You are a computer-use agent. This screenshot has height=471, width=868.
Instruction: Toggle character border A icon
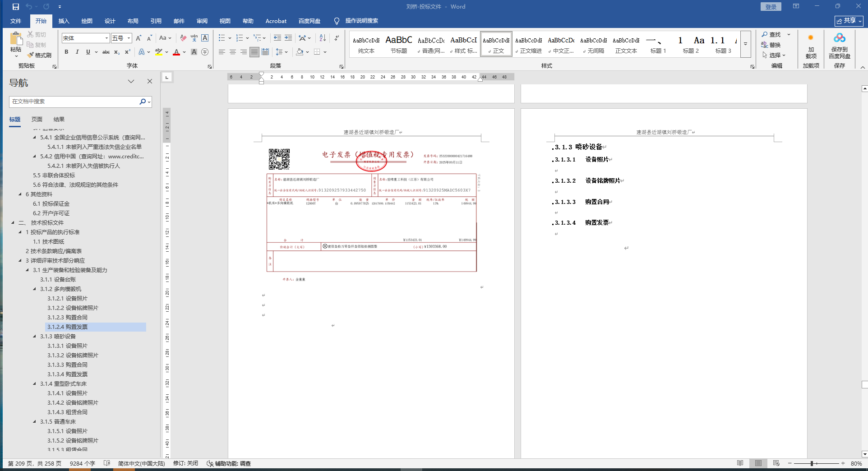205,38
